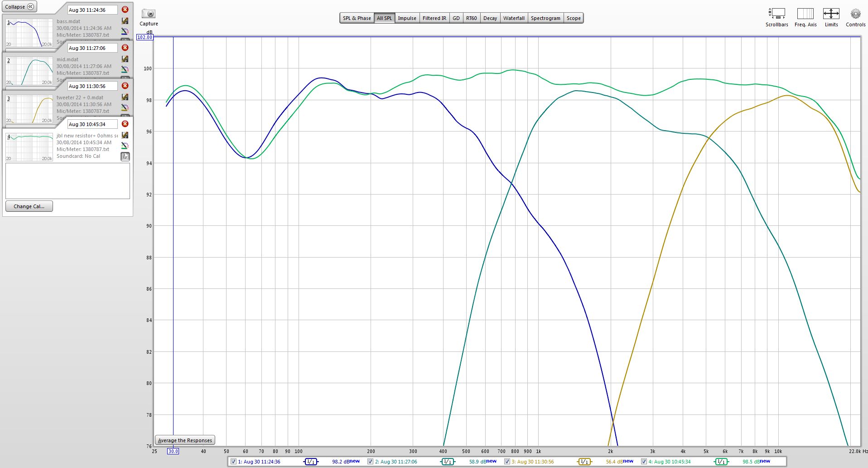Switch to the GD tab
The image size is (868, 468).
(456, 18)
